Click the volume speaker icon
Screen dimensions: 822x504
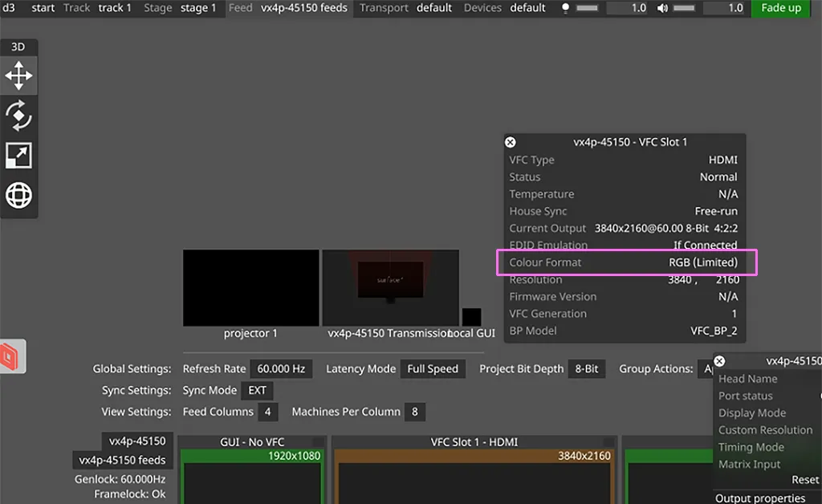pos(662,8)
